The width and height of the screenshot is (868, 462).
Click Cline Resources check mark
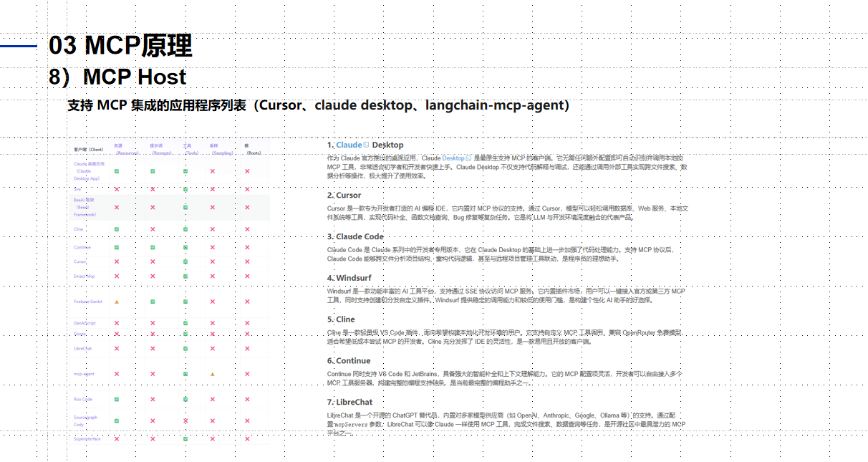click(x=117, y=229)
